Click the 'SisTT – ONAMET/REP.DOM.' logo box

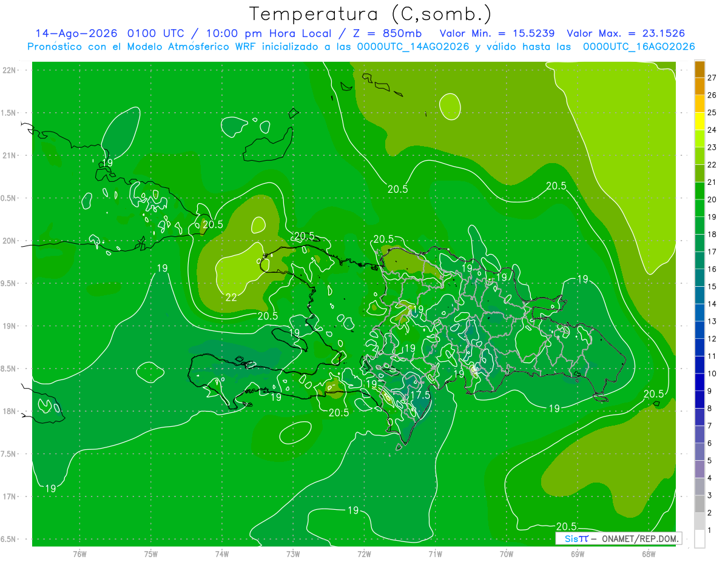click(618, 538)
